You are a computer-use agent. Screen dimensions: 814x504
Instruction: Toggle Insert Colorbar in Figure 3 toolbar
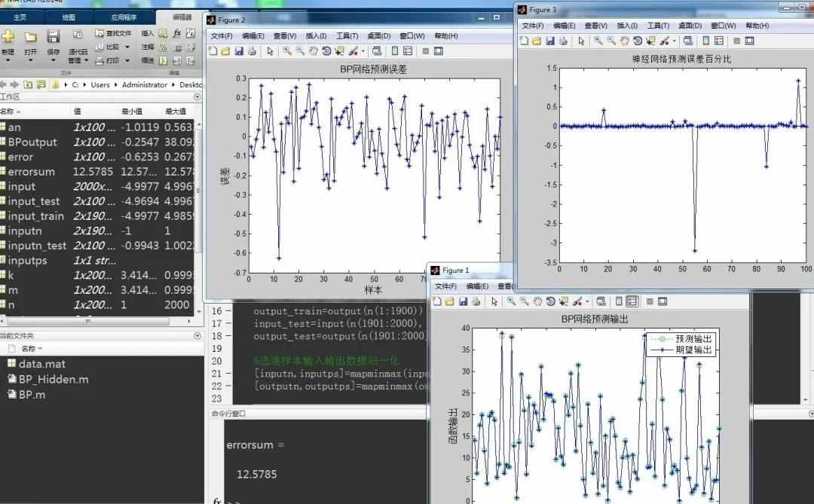pyautogui.click(x=705, y=41)
